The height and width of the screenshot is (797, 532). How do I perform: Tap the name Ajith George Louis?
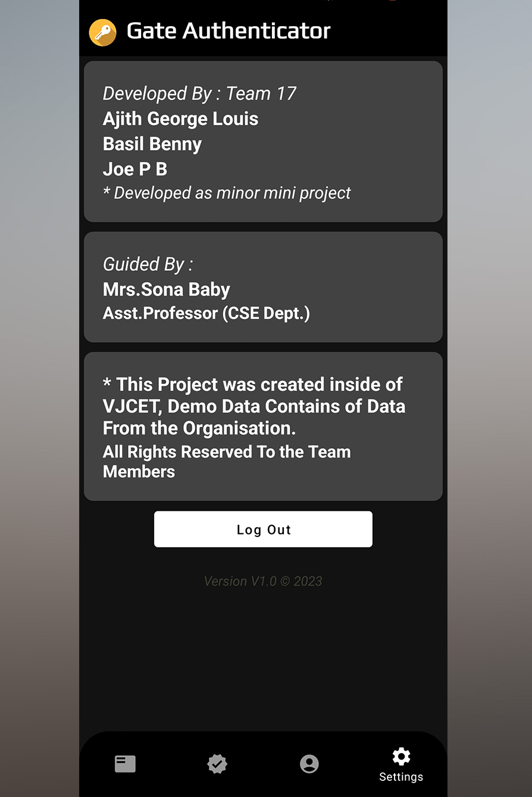(x=180, y=119)
